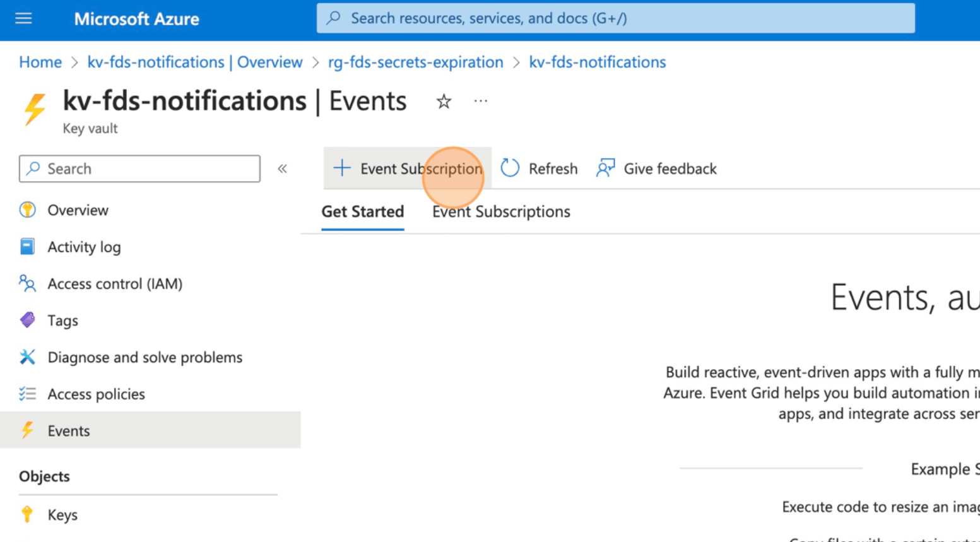Screen dimensions: 980x542
Task: Click the Events lightning icon in sidebar
Action: (27, 430)
